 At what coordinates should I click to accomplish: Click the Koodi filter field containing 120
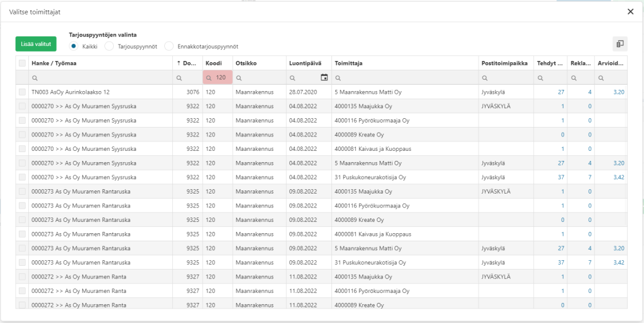point(218,77)
